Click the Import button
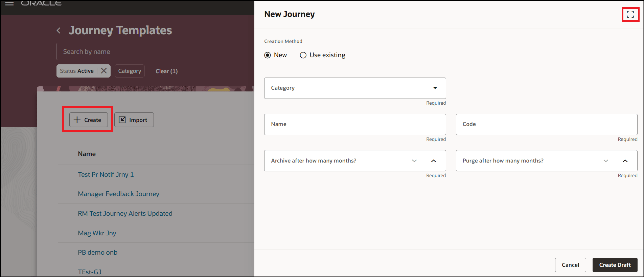This screenshot has height=277, width=644. (134, 120)
